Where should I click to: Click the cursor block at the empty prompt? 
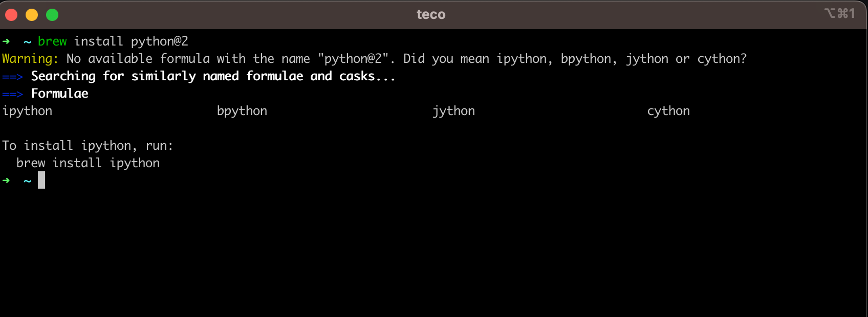(41, 180)
